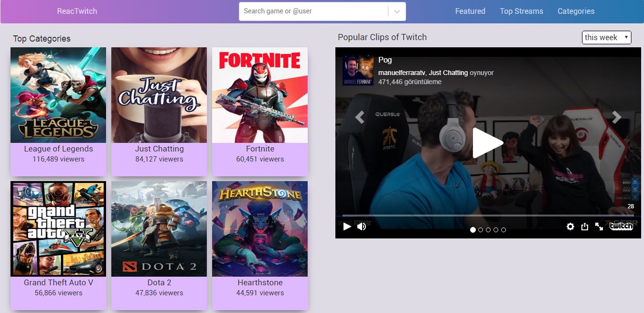
Task: Click '84,127 viewers' text
Action: coord(159,159)
